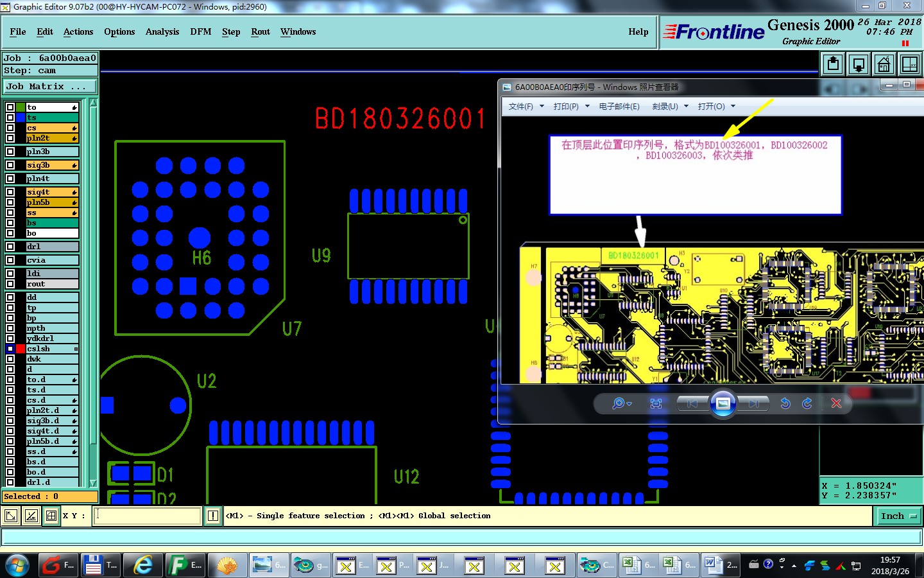Viewport: 924px width, 578px height.
Task: Open the Analysis menu
Action: pyautogui.click(x=162, y=31)
